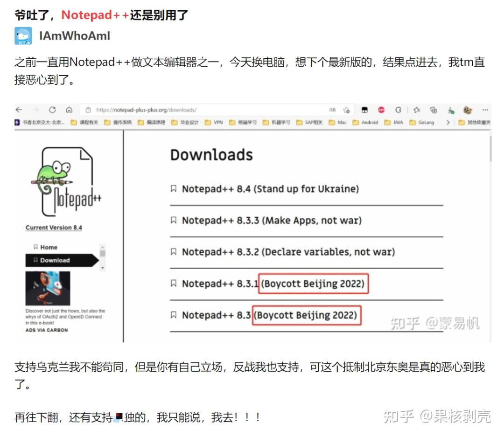Open the Collections icon in the toolbar
This screenshot has height=437, width=504.
click(434, 110)
